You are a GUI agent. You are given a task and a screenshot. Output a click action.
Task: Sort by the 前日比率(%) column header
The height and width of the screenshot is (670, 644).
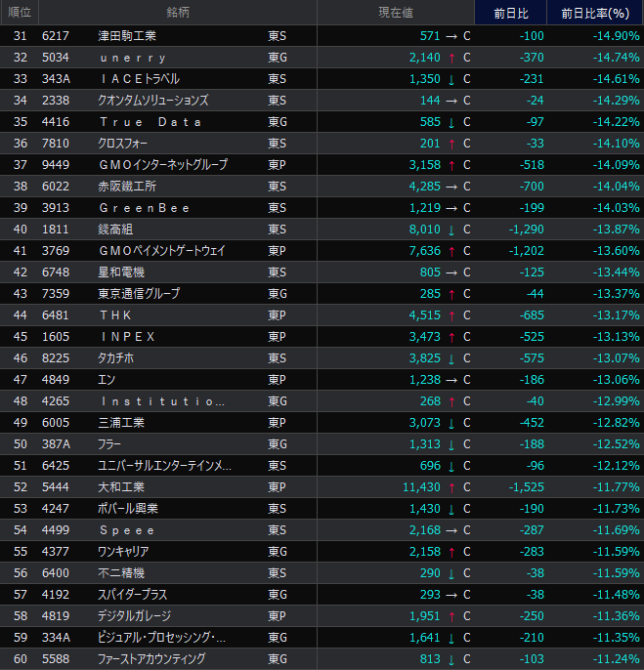595,13
